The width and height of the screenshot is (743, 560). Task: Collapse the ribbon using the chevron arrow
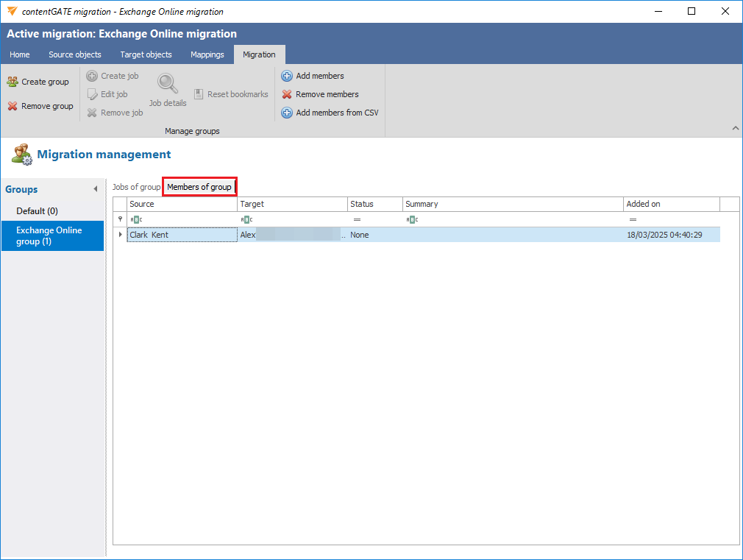[735, 129]
